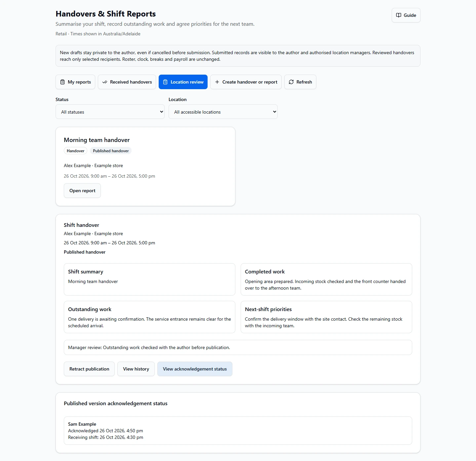The image size is (476, 461).
Task: Choose Create handover or report
Action: click(246, 82)
